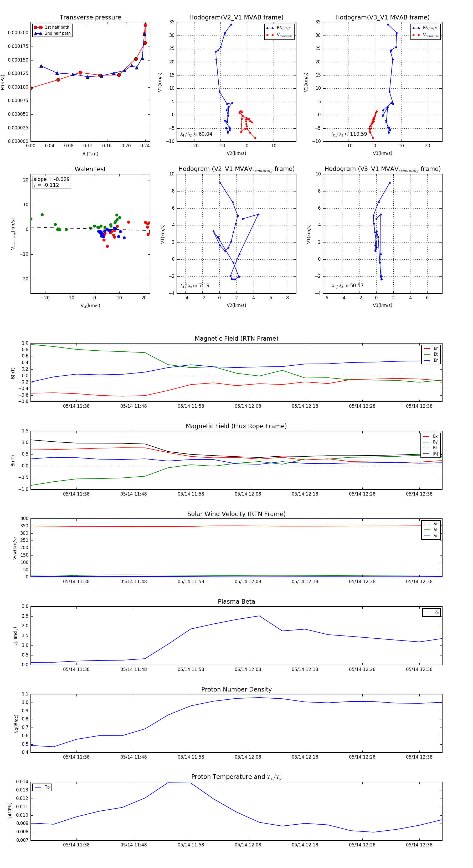The width and height of the screenshot is (473, 868).
Task: Click the eigenvalue ratio annotation reading 7.19
Action: 195,286
